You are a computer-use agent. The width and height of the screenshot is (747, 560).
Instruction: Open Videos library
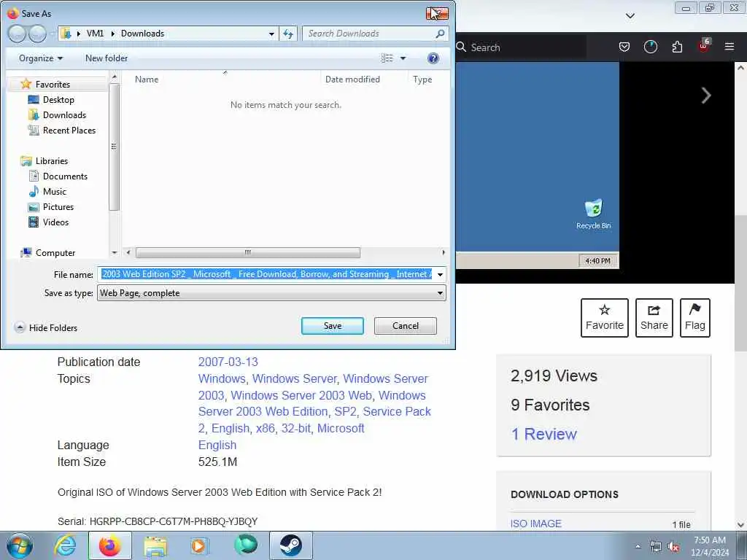[55, 222]
